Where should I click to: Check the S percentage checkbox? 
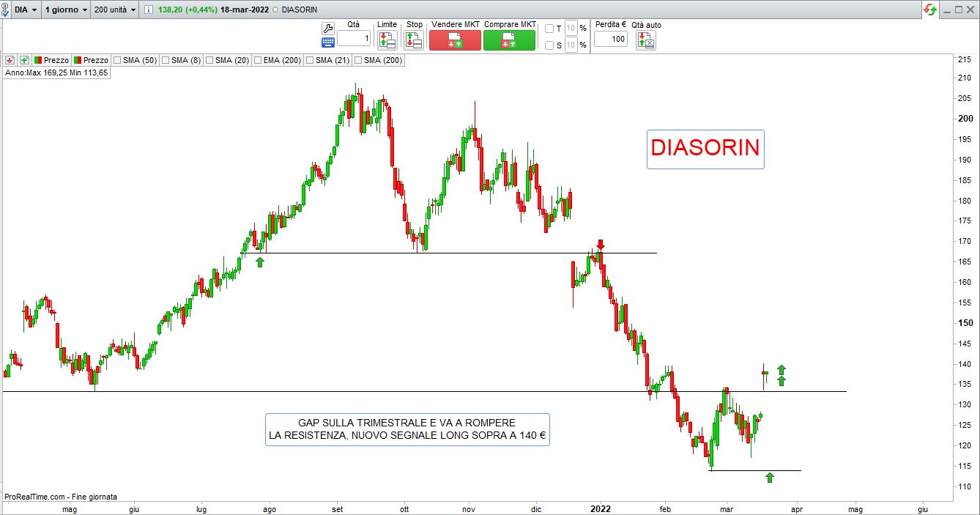coord(549,45)
